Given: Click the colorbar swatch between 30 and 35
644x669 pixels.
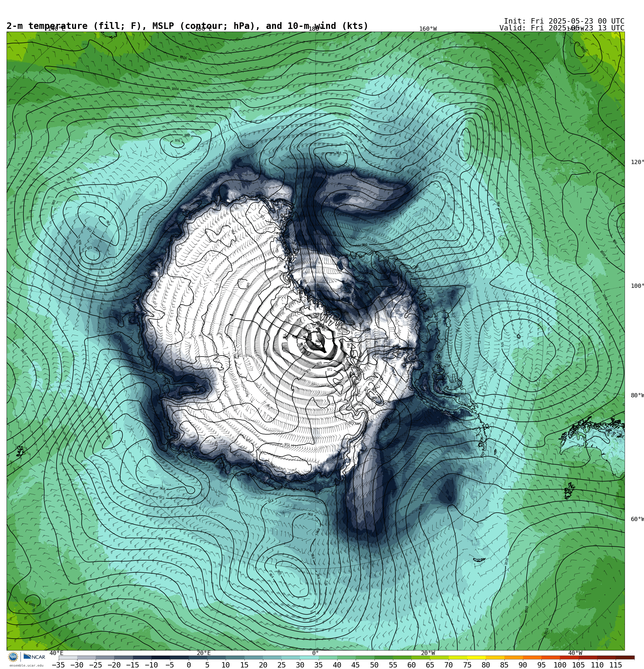Looking at the screenshot, I should click(x=309, y=657).
